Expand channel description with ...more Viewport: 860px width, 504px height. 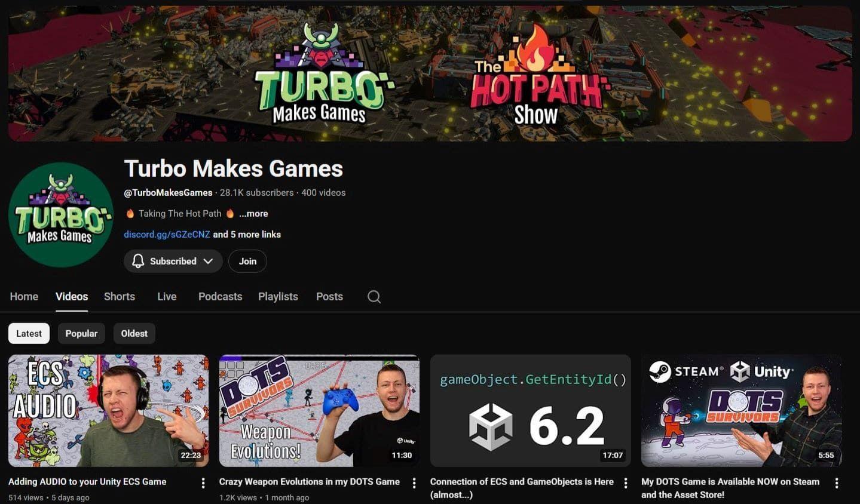[x=253, y=214]
